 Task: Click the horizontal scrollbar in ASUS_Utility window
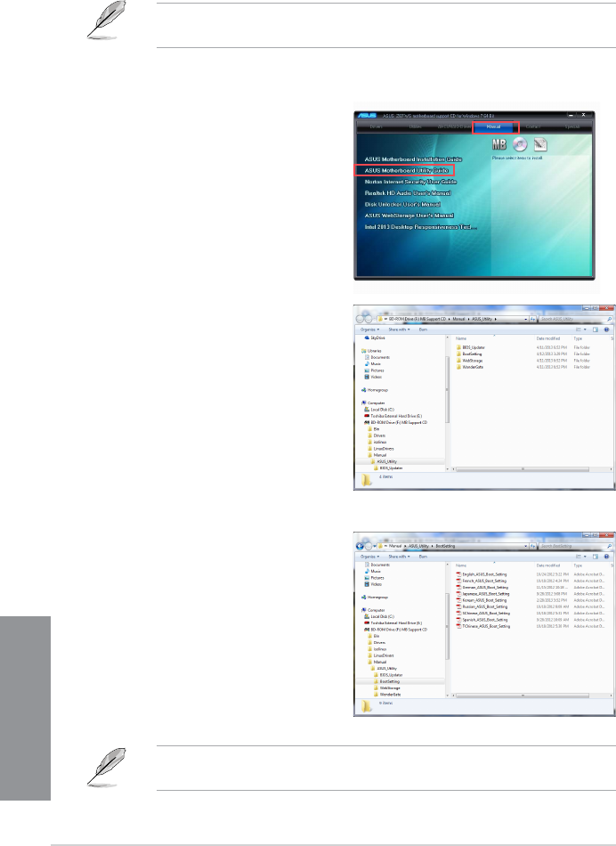click(523, 468)
